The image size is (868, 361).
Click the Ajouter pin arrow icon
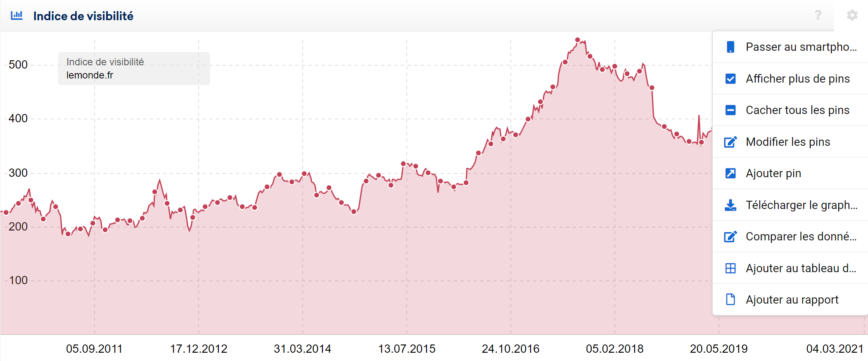[x=730, y=173]
